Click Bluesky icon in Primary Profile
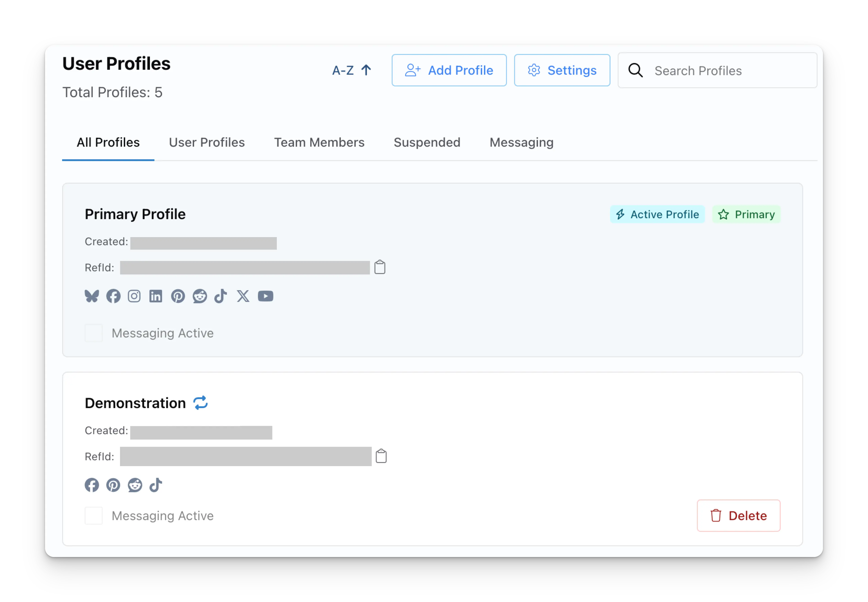The height and width of the screenshot is (602, 868). pos(92,296)
